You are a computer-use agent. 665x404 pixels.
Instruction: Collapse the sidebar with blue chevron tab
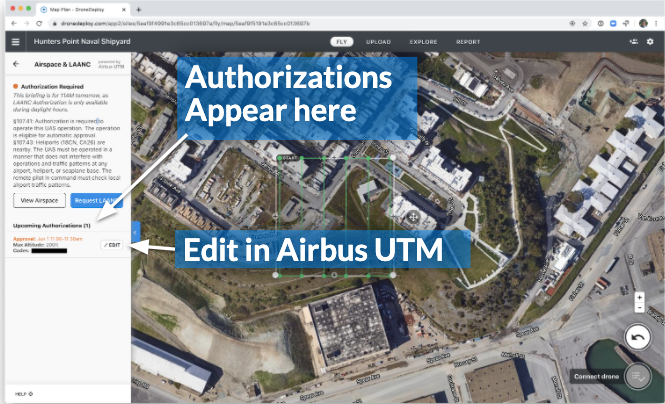(x=135, y=232)
